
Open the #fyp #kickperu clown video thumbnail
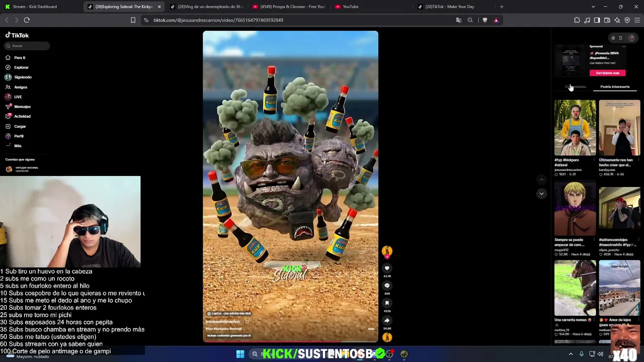tap(575, 128)
